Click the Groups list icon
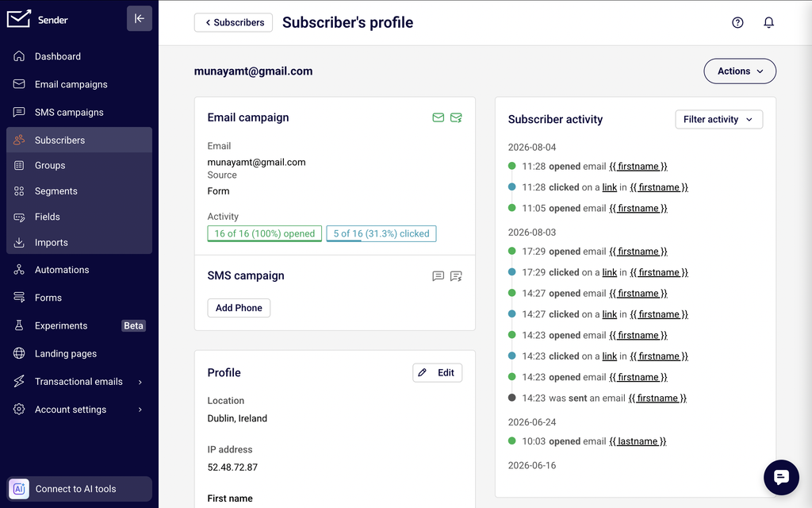 point(19,165)
